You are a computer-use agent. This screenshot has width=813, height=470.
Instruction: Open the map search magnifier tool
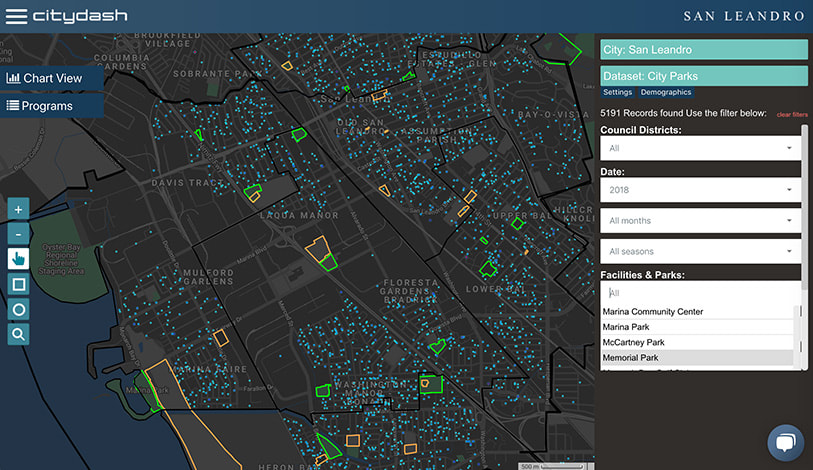[18, 334]
